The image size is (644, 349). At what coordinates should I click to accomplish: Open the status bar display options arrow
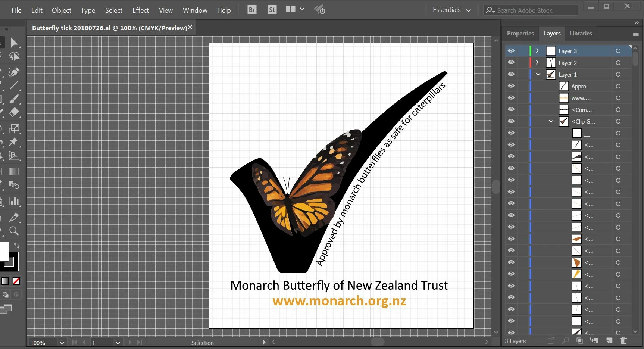click(264, 342)
